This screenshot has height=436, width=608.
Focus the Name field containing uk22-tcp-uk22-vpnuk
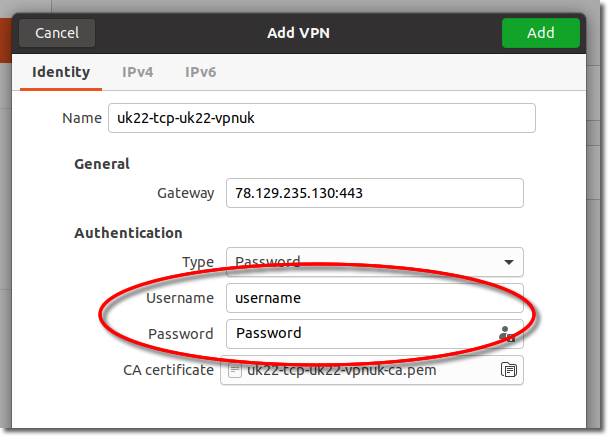pos(322,118)
